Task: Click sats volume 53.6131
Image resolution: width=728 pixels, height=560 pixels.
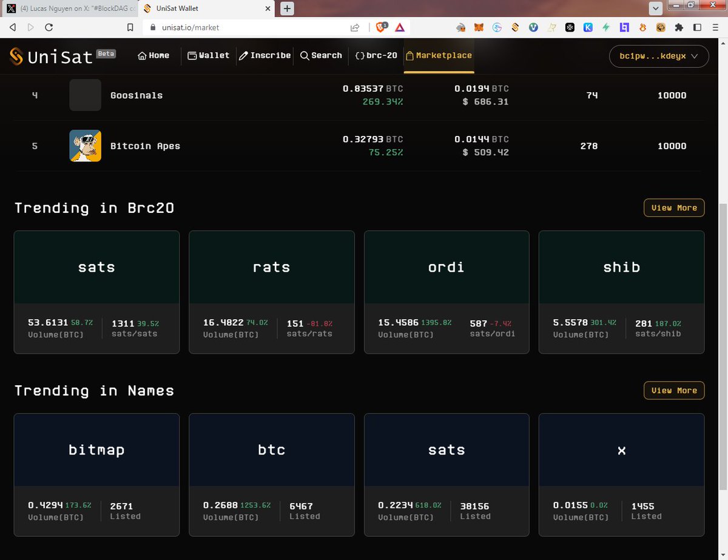Action: coord(48,323)
